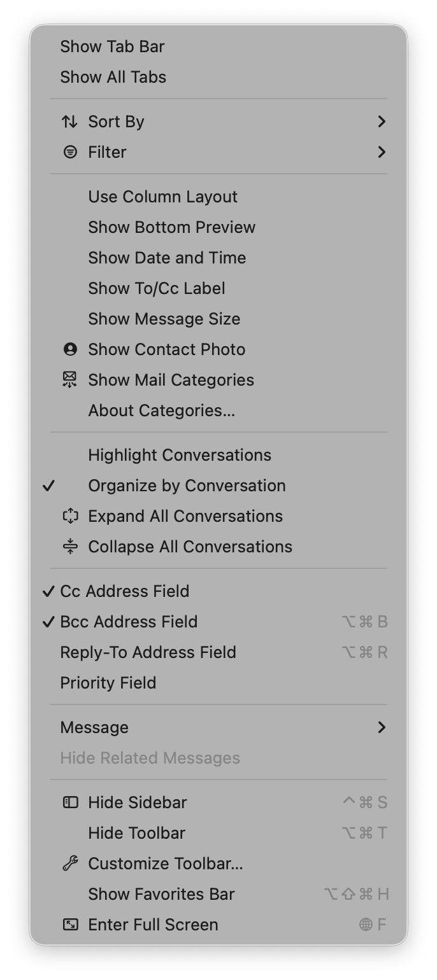437x980 pixels.
Task: Click the Show Mail Categories icon
Action: tap(70, 379)
